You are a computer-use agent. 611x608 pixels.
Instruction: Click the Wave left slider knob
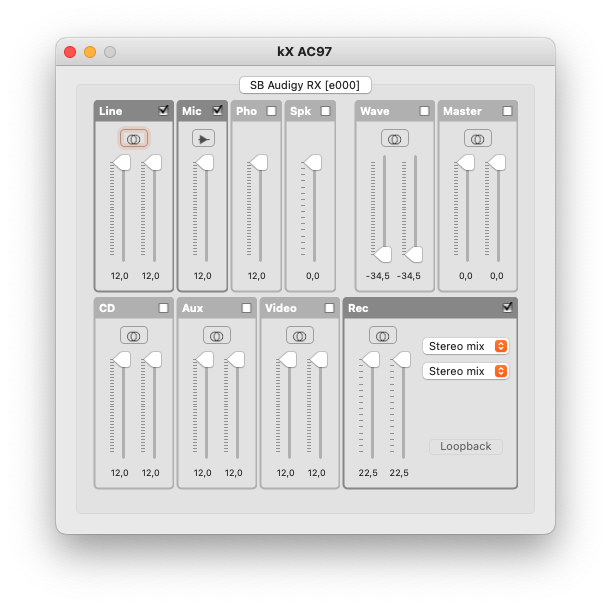(383, 255)
